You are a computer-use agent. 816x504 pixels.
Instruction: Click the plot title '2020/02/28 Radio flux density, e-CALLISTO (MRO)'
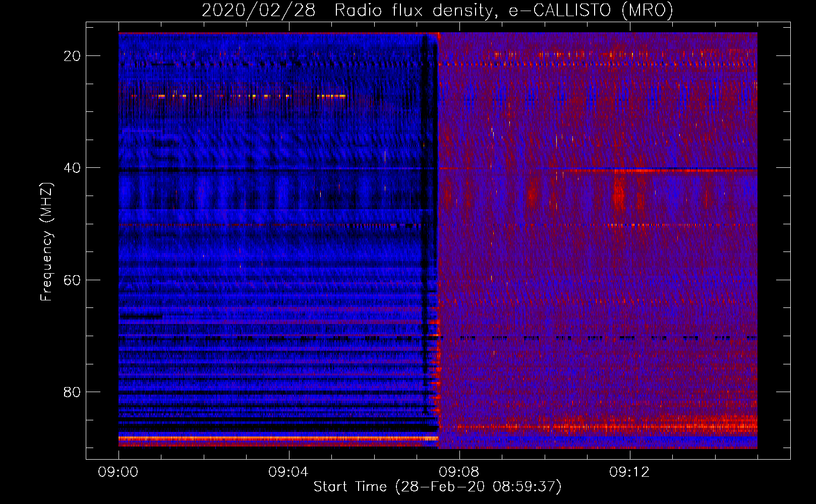point(437,11)
